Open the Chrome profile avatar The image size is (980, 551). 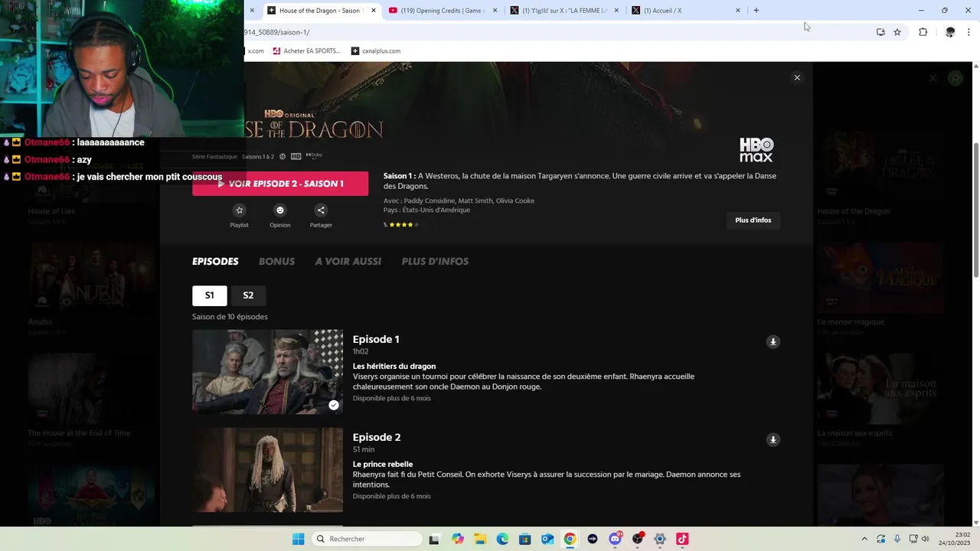[x=950, y=32]
